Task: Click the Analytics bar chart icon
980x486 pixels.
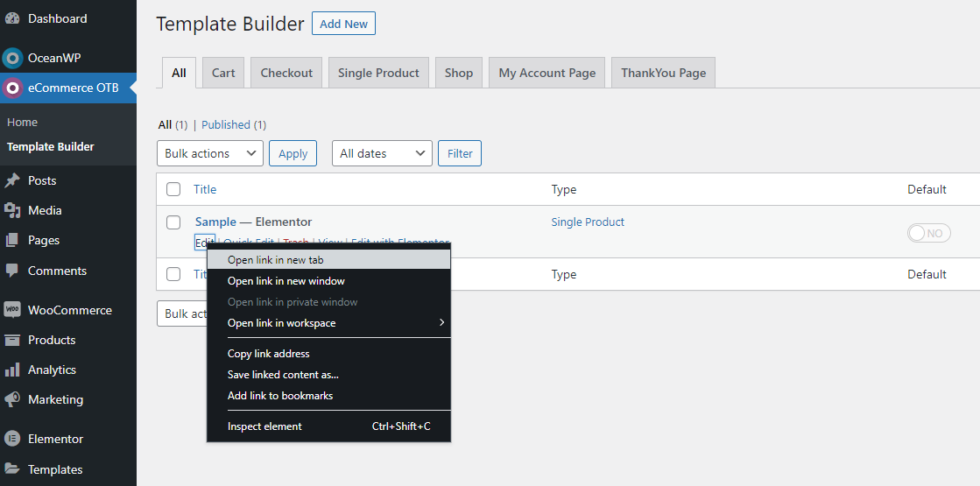Action: (12, 370)
